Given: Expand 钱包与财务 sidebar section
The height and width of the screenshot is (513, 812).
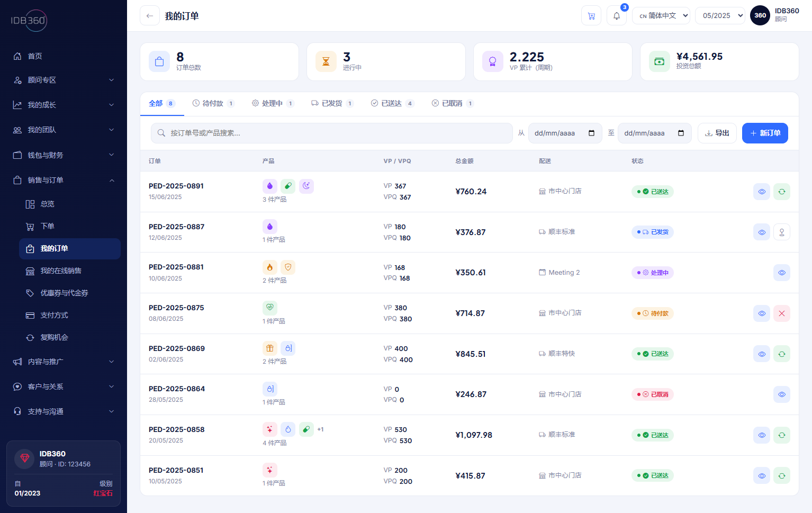Looking at the screenshot, I should pos(64,155).
